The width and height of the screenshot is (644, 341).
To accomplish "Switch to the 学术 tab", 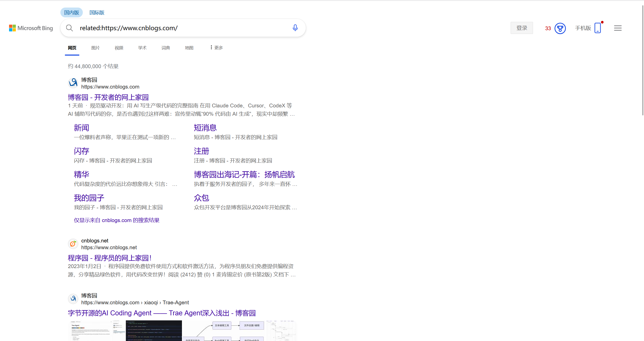I will tap(142, 48).
